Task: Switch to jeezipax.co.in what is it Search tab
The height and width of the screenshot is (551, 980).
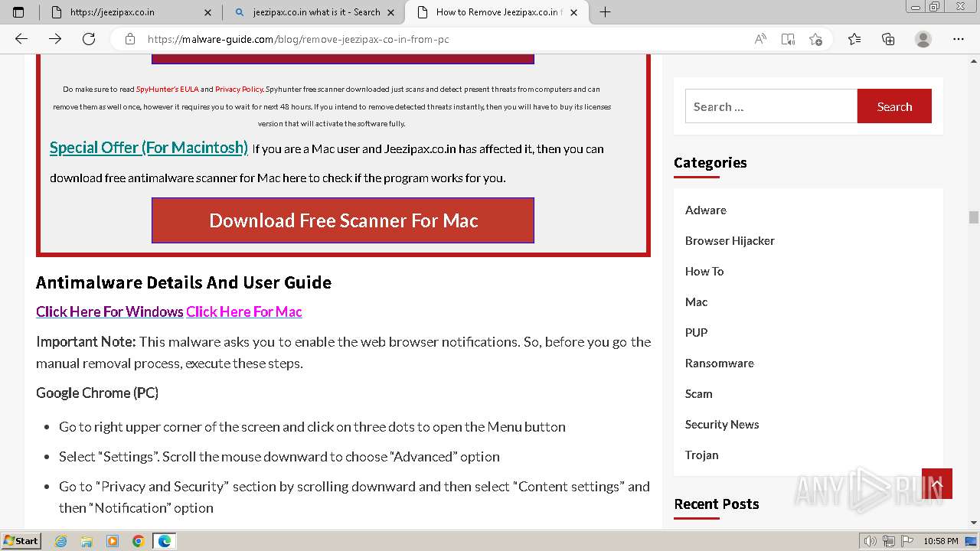Action: [x=313, y=12]
